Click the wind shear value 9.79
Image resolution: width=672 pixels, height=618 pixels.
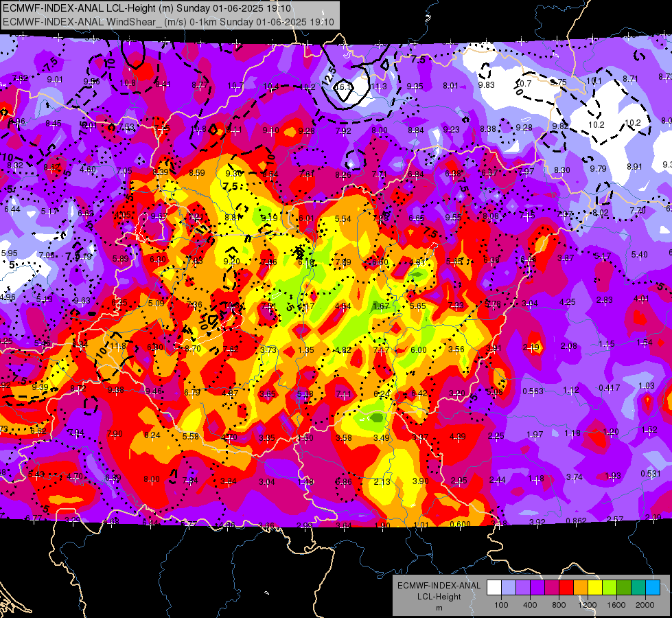pos(598,168)
